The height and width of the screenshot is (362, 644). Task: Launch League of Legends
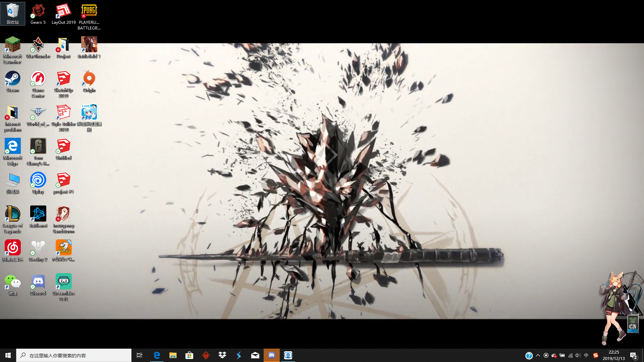click(12, 215)
